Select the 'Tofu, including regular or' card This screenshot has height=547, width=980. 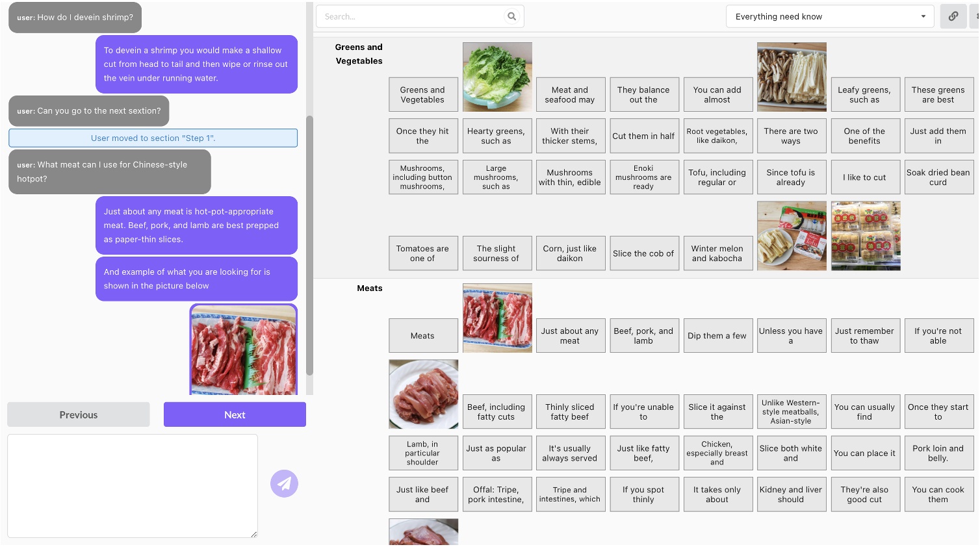717,177
